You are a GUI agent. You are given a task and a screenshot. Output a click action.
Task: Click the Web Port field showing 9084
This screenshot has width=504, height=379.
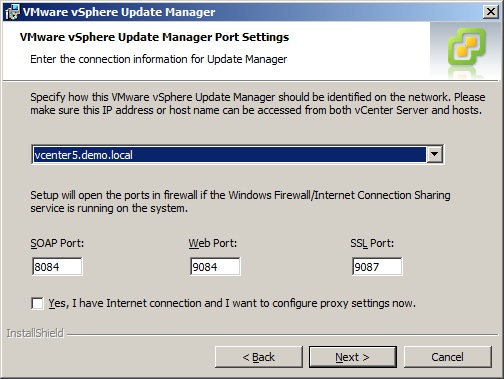tap(215, 267)
